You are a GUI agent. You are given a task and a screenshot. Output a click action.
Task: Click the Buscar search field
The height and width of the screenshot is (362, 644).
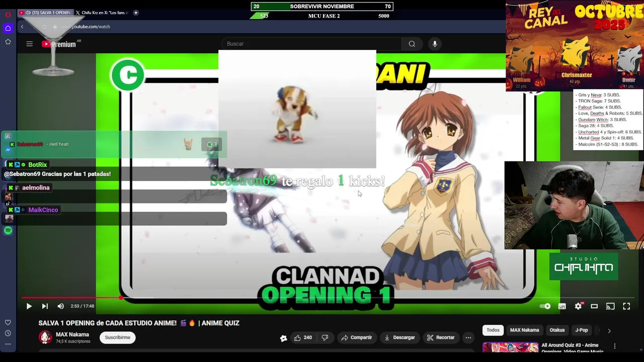pyautogui.click(x=312, y=44)
